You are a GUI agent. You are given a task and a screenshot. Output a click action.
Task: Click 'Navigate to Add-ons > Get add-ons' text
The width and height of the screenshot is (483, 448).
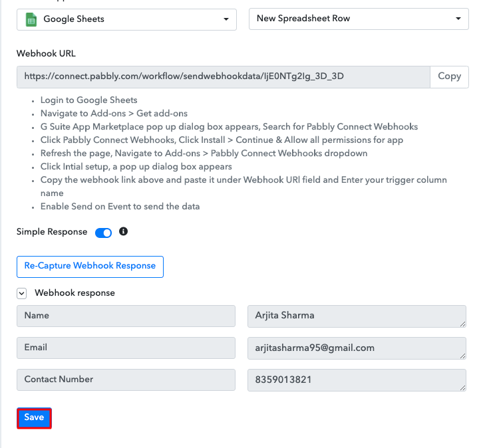pos(114,113)
